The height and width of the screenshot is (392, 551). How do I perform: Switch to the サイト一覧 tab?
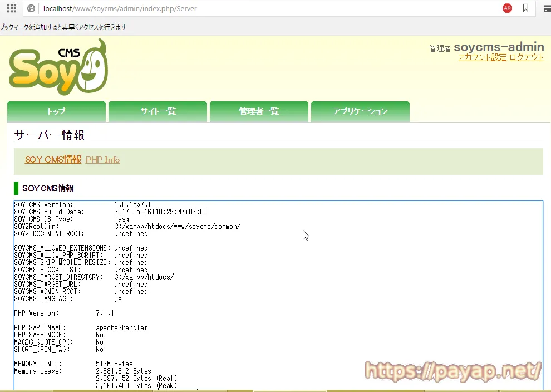click(158, 111)
